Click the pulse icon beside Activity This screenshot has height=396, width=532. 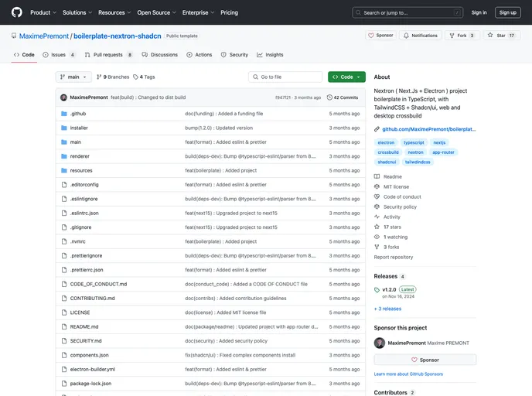[377, 217]
